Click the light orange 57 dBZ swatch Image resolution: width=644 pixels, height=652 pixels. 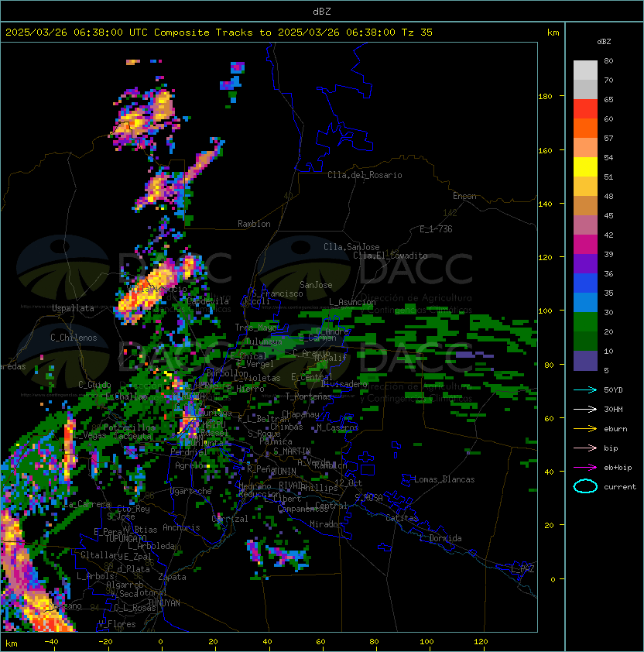click(x=585, y=148)
